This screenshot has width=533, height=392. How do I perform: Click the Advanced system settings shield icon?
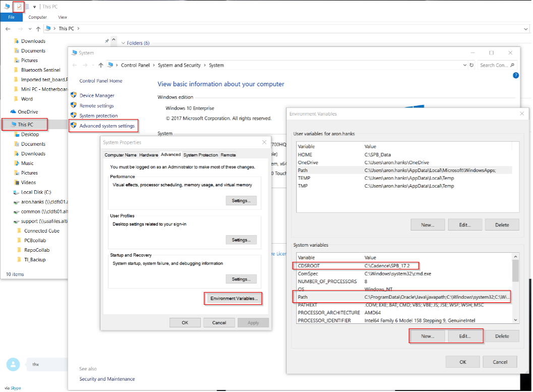tap(74, 126)
